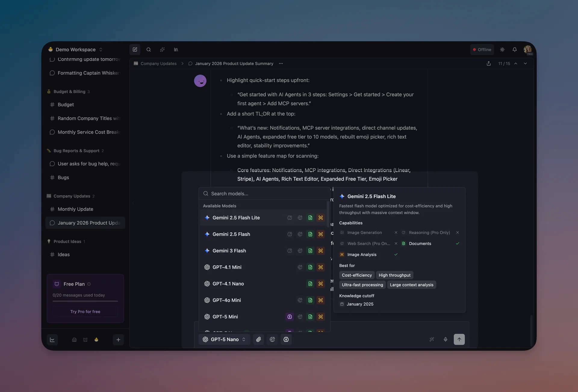Viewport: 578px width, 392px height.
Task: Click image analysis icon on Gemini 2.5 Flash row
Action: tap(321, 234)
